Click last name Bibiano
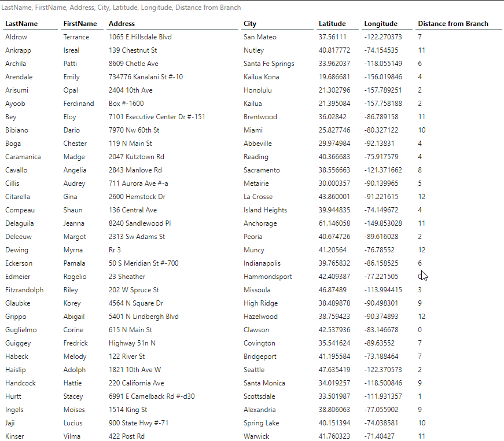The width and height of the screenshot is (504, 441). point(17,130)
